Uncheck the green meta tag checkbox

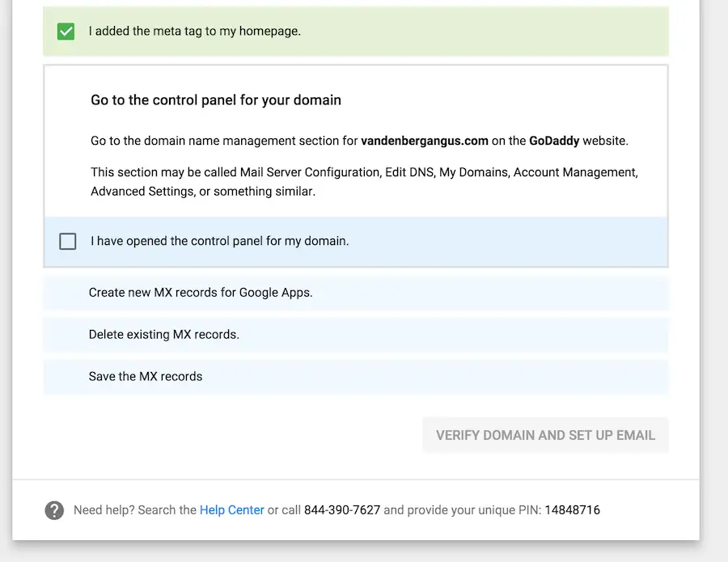[x=66, y=32]
